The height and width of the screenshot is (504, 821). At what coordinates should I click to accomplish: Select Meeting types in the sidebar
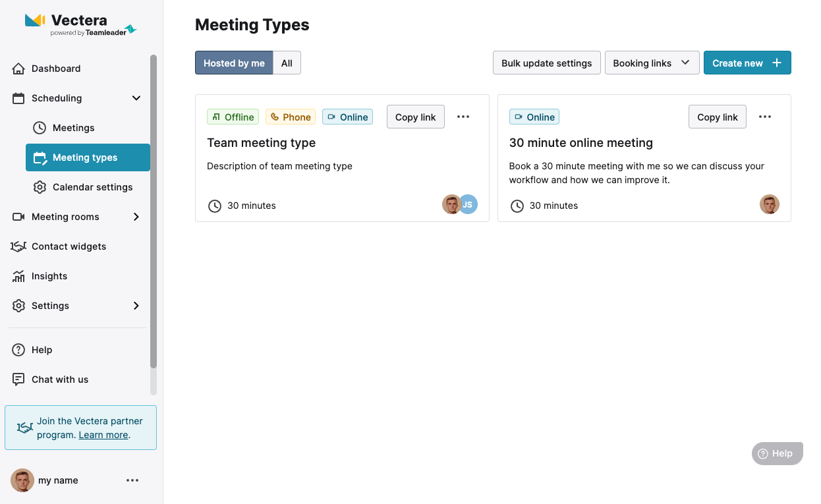tap(85, 157)
